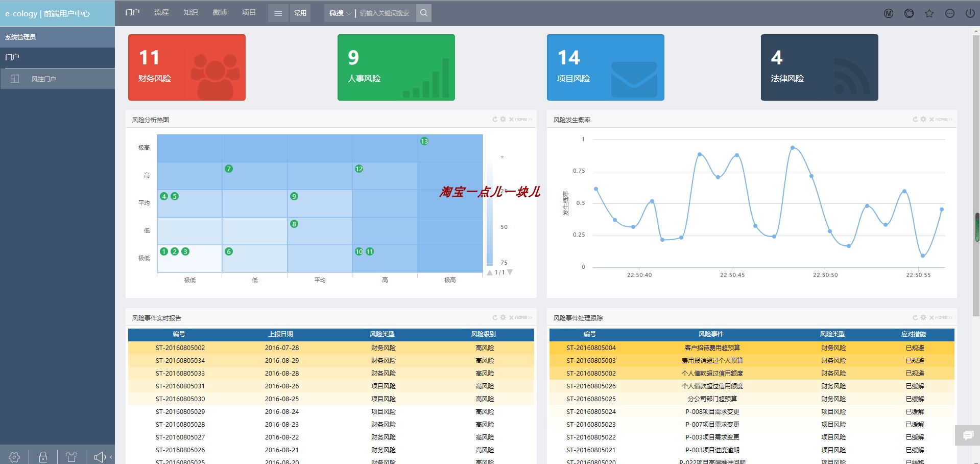Click the 应对措施 column header
The width and height of the screenshot is (980, 464).
tap(914, 334)
